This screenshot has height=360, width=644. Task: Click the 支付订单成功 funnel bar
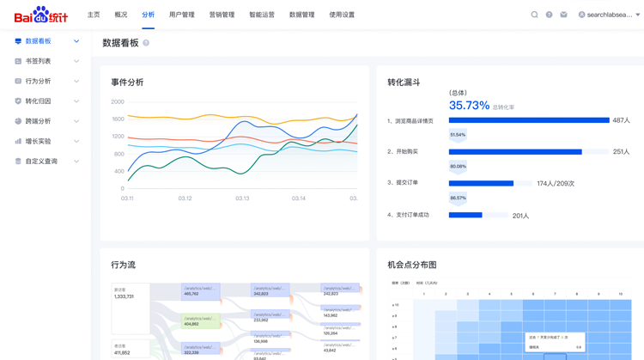pos(465,215)
